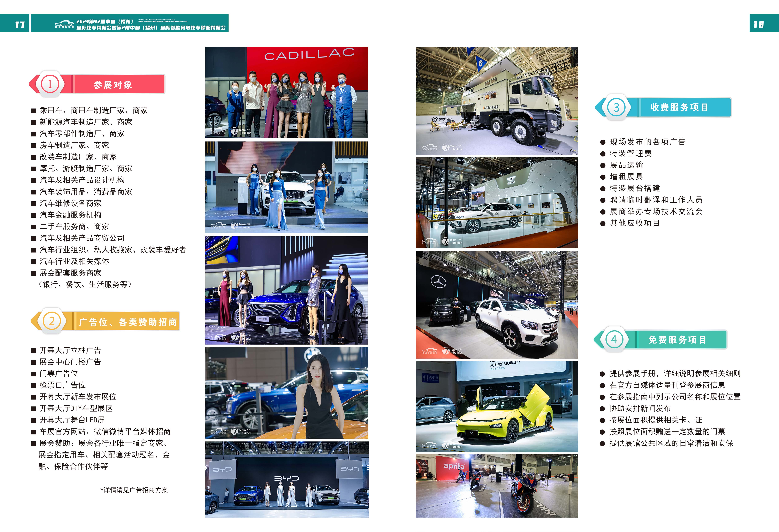Click text 汽车维修设备商家
Image resolution: width=779 pixels, height=532 pixels.
(x=70, y=203)
